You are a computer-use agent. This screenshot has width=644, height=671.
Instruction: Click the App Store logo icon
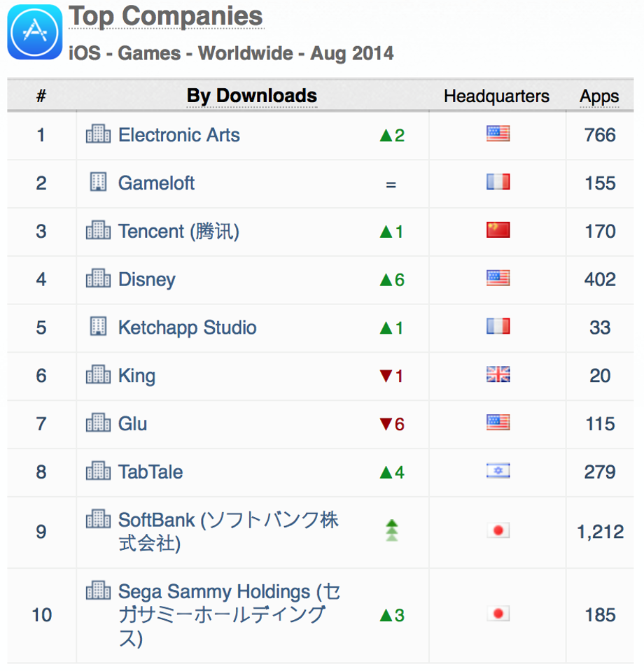(35, 32)
